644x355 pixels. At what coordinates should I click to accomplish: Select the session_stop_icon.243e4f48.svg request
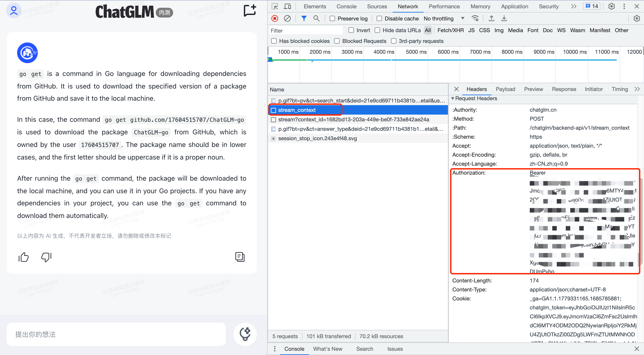pyautogui.click(x=317, y=138)
